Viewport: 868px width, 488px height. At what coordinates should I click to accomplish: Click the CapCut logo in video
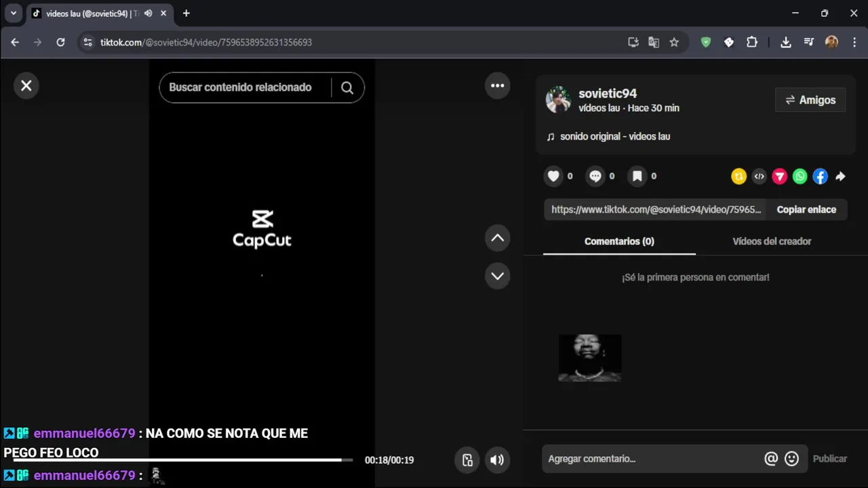[262, 229]
